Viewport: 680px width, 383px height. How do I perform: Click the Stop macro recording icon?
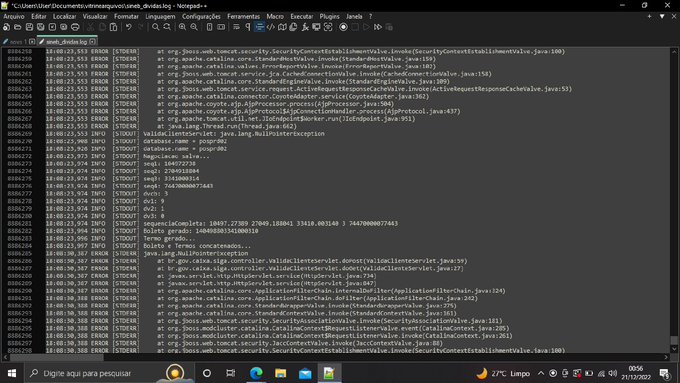[355, 27]
